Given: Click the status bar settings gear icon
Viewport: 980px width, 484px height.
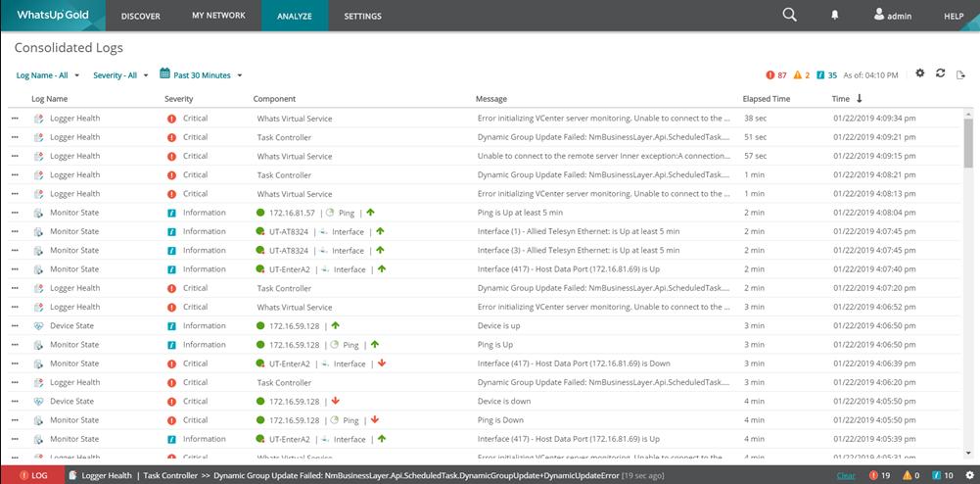Looking at the screenshot, I should pos(969,475).
